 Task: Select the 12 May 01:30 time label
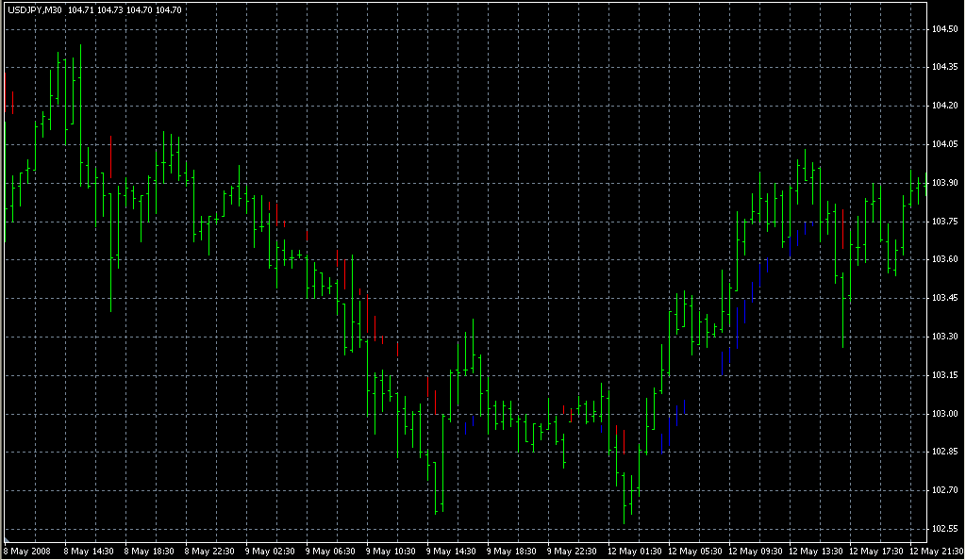634,551
